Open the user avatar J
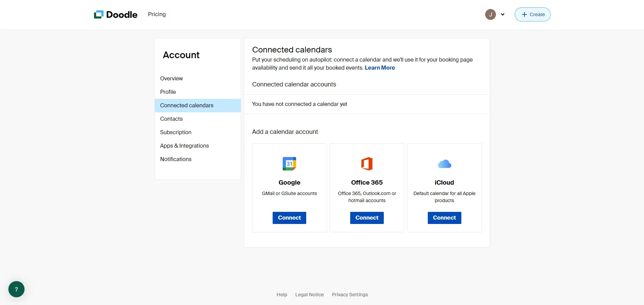 coord(490,14)
